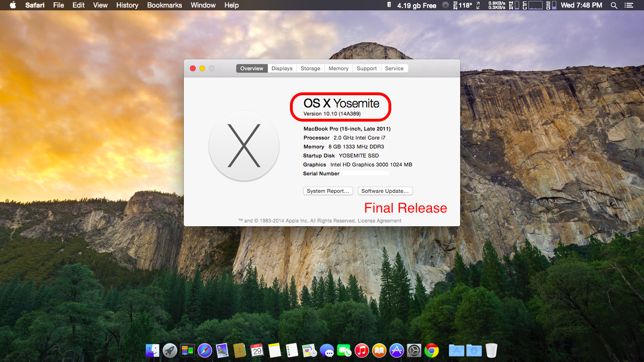This screenshot has height=362, width=644.
Task: Open the License Agreement link
Action: point(380,221)
